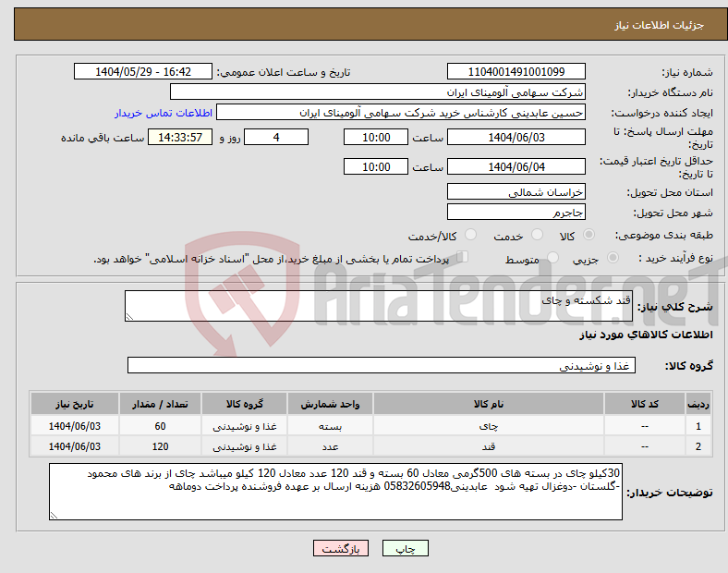
Task: Click the quantity cell showing 60
Action: [x=160, y=426]
